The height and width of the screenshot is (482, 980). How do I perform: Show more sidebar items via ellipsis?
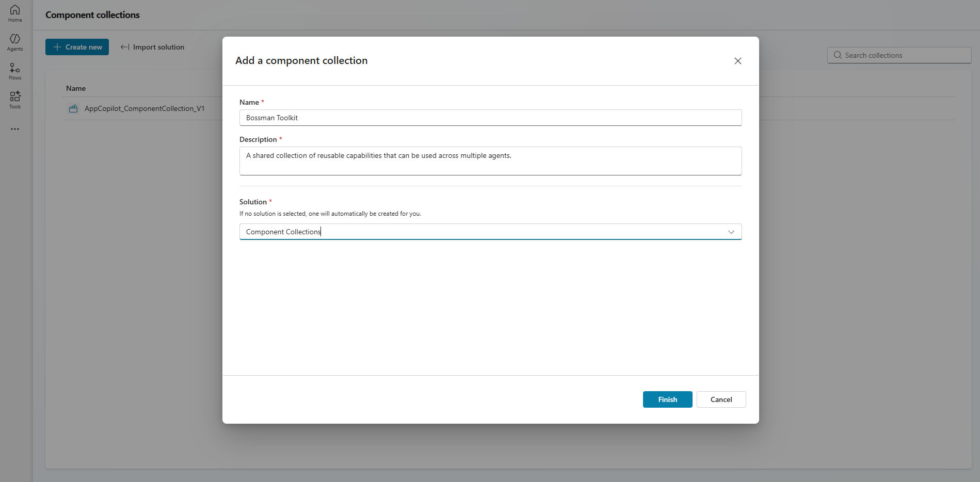click(x=15, y=129)
